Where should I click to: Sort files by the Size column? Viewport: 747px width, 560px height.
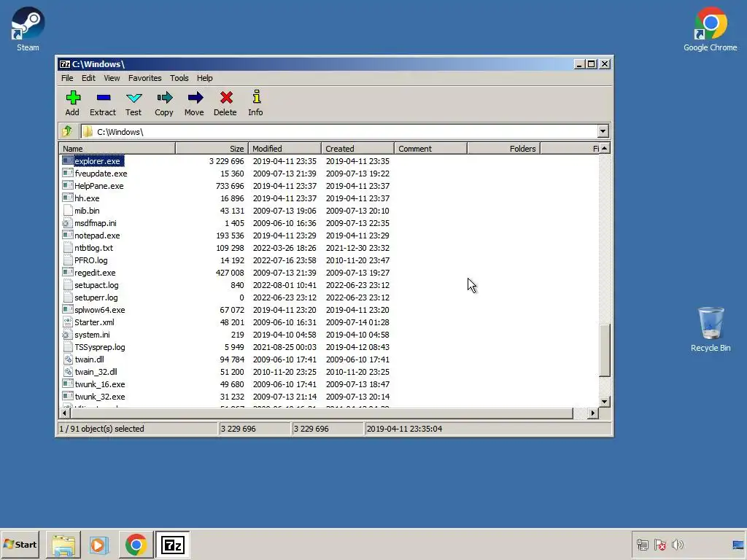[x=212, y=149]
